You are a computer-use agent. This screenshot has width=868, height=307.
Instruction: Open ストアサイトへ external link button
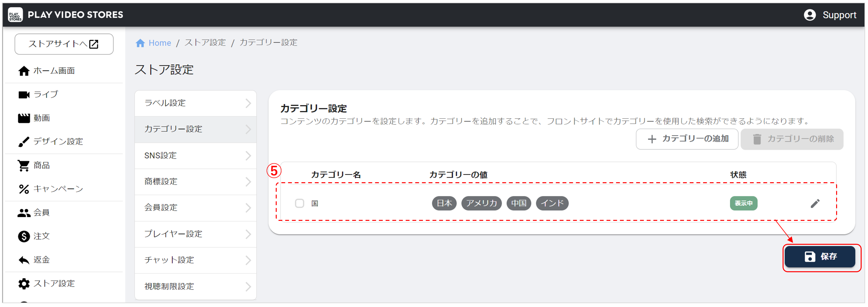[64, 44]
